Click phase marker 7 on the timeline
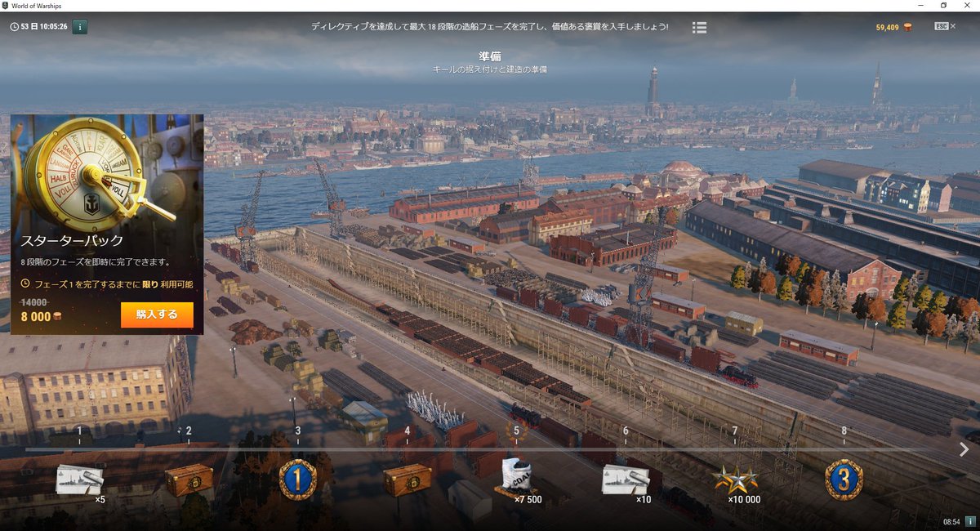 click(x=735, y=431)
